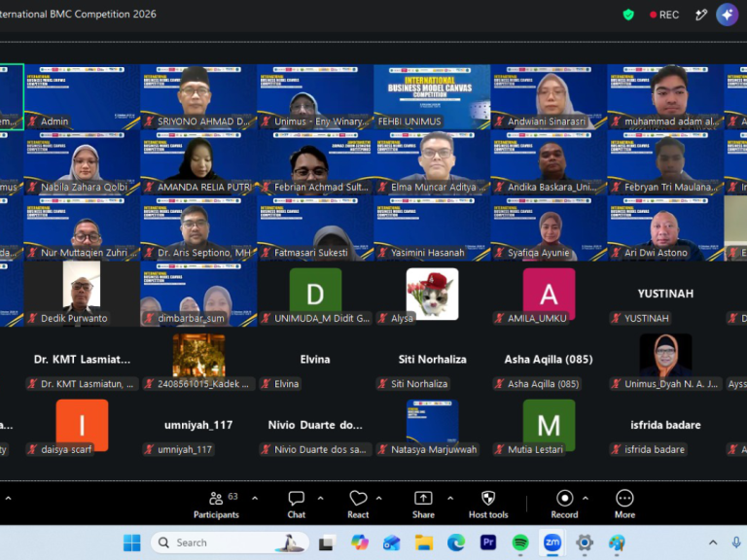Screen dimensions: 747x560
Task: Open the Chat panel
Action: coord(296,505)
